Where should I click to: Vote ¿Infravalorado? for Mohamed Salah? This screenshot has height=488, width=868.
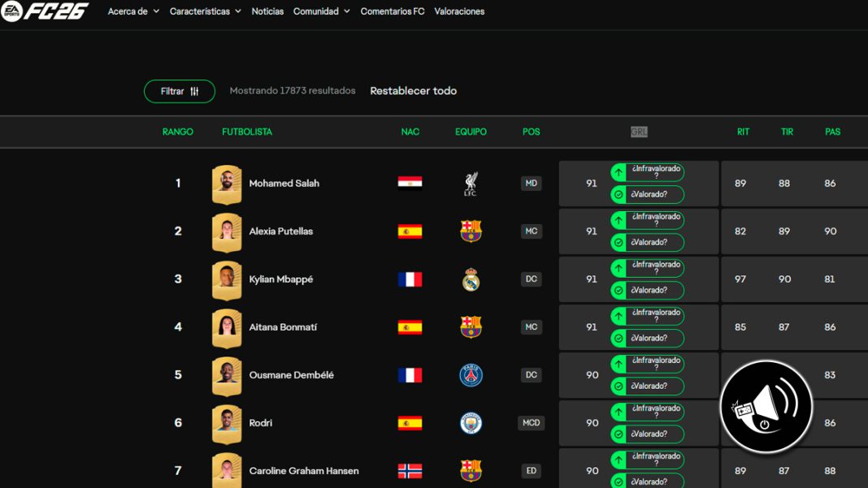point(647,172)
